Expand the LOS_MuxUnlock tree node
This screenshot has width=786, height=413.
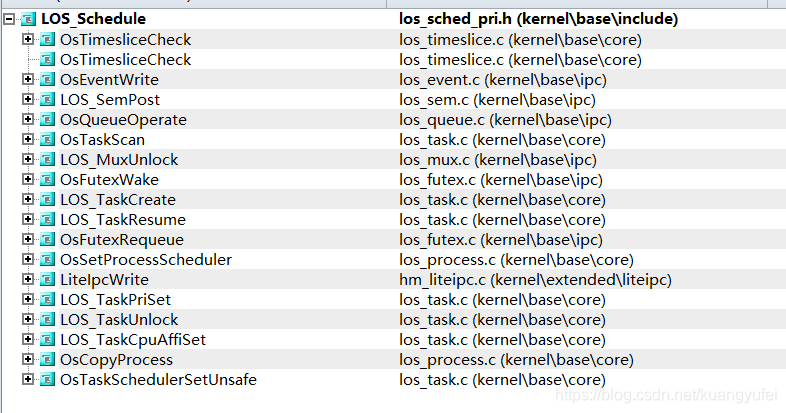point(28,159)
